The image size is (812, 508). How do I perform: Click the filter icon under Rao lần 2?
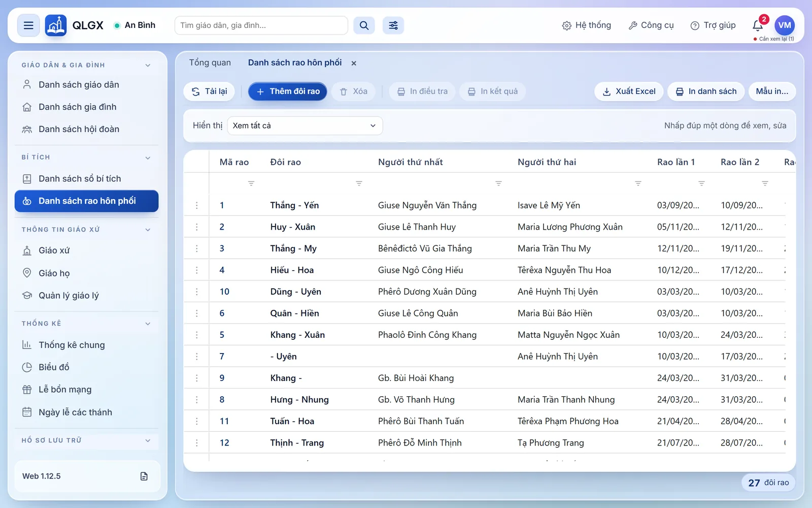(765, 183)
